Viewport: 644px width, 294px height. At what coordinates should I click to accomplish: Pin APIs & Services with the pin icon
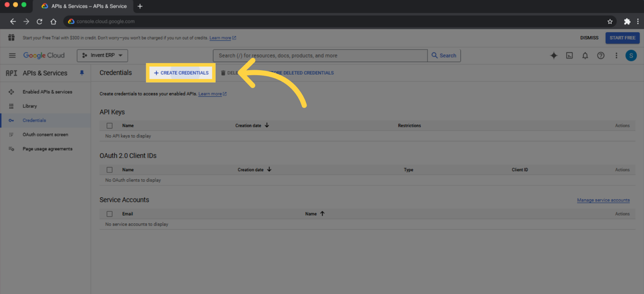tap(82, 73)
